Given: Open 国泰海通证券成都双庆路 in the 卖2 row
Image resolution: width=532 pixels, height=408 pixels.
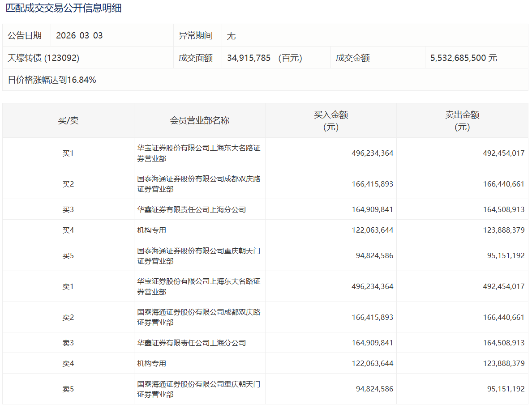Looking at the screenshot, I should point(198,317).
